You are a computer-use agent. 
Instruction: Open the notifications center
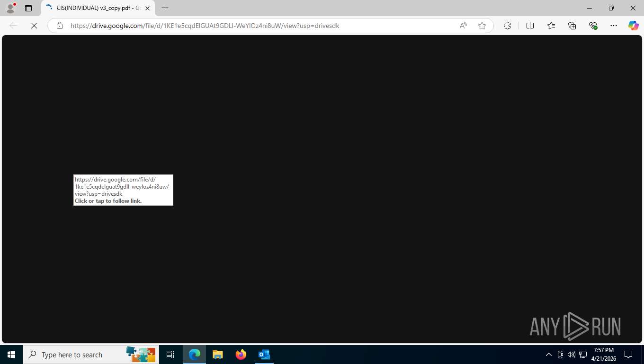tap(628, 355)
